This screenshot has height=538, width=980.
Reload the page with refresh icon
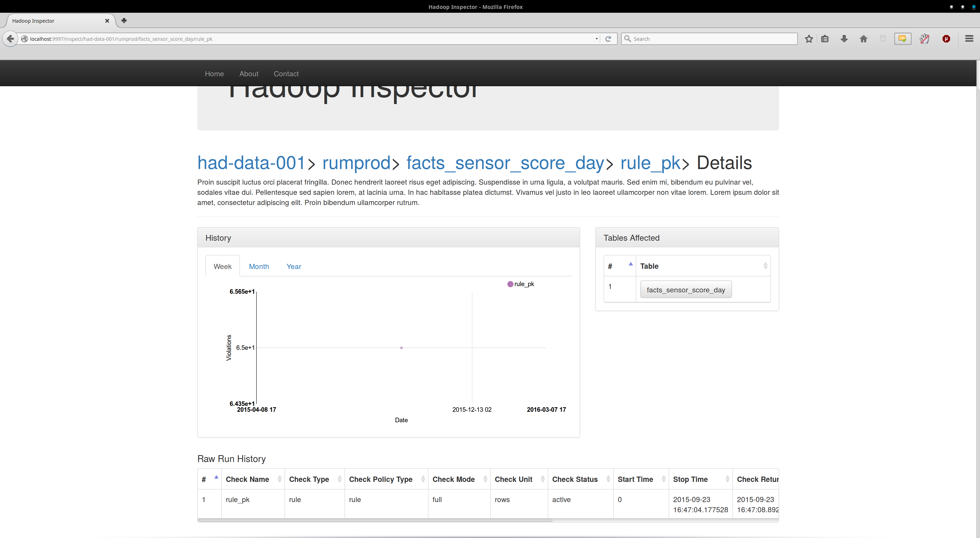608,39
